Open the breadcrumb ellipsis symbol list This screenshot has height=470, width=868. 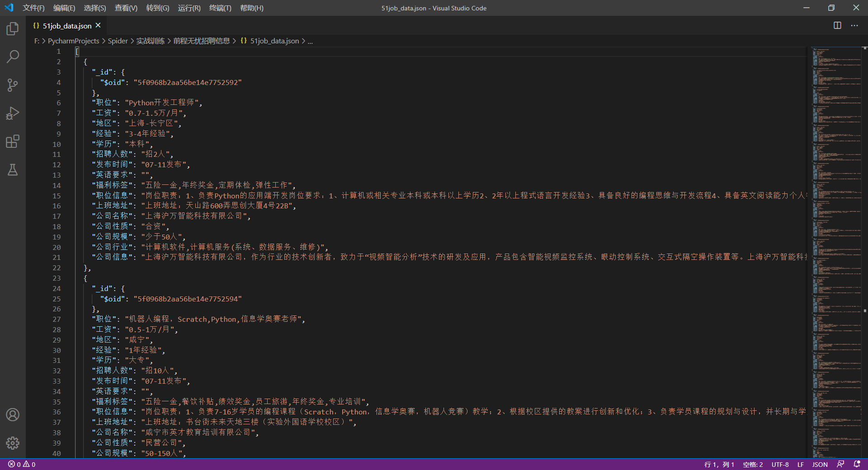click(310, 41)
